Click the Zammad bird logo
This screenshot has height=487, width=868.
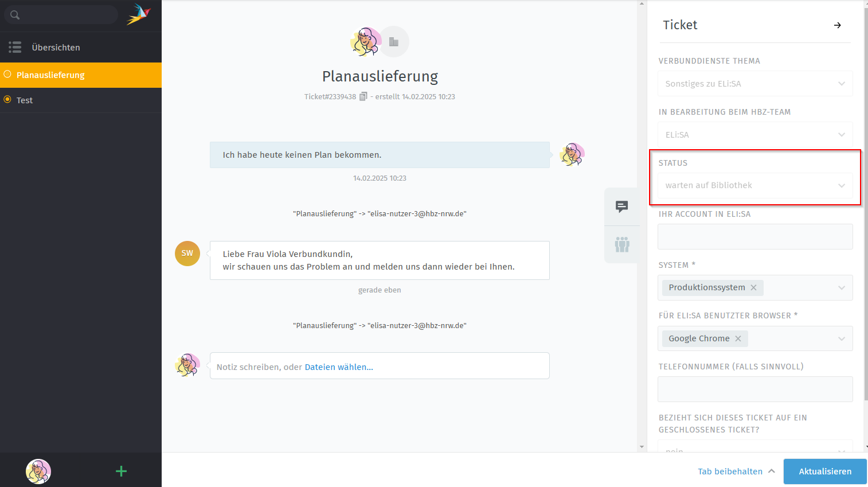[x=138, y=14]
